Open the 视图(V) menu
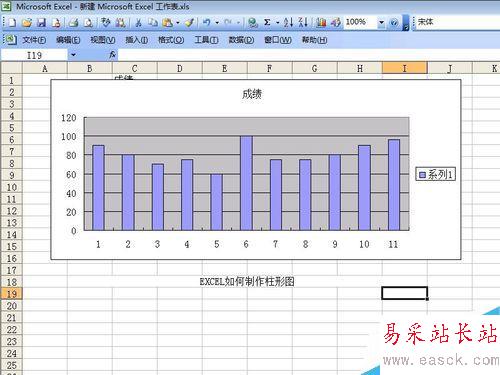500x375 pixels. (x=103, y=40)
